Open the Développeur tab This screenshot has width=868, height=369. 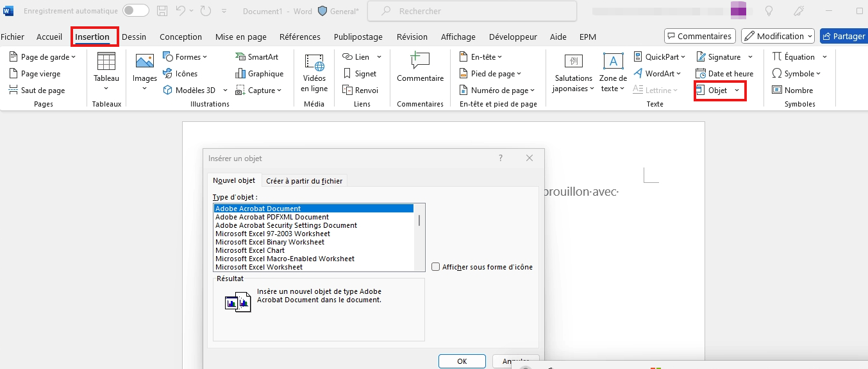[x=513, y=37]
